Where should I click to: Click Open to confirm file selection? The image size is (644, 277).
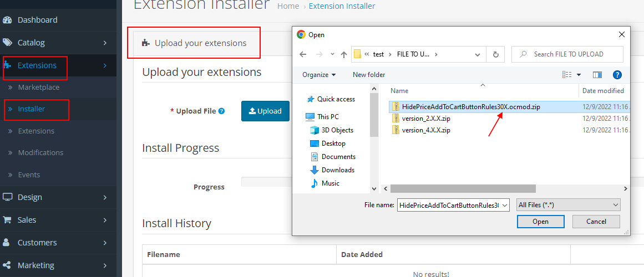point(540,222)
